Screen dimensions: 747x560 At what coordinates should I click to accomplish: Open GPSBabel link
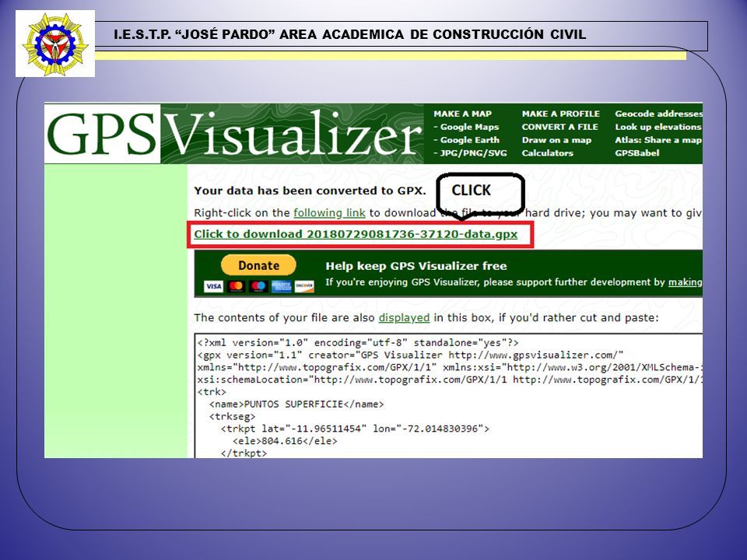pos(637,153)
